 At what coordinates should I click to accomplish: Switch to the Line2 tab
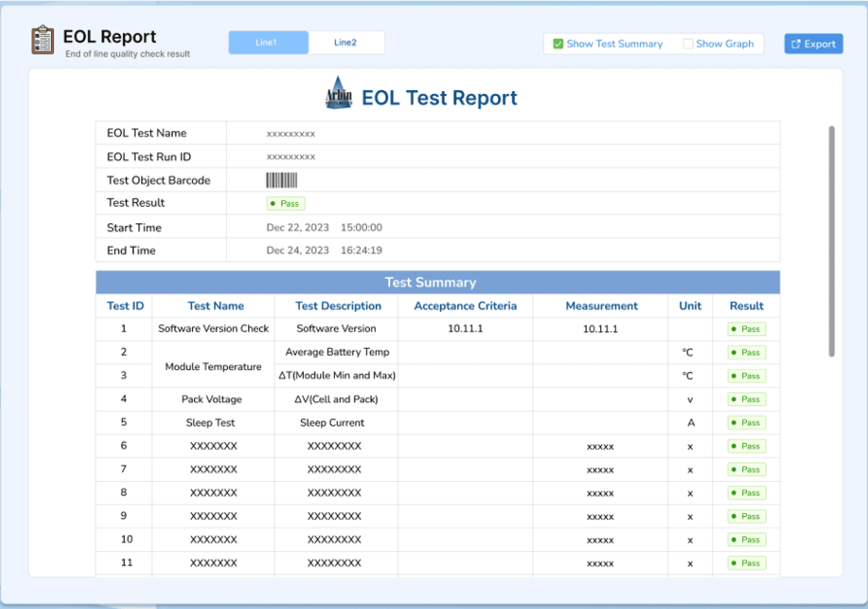346,42
